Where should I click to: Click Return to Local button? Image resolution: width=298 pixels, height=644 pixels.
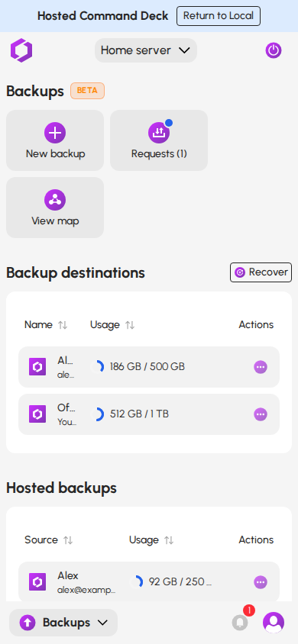pyautogui.click(x=219, y=16)
